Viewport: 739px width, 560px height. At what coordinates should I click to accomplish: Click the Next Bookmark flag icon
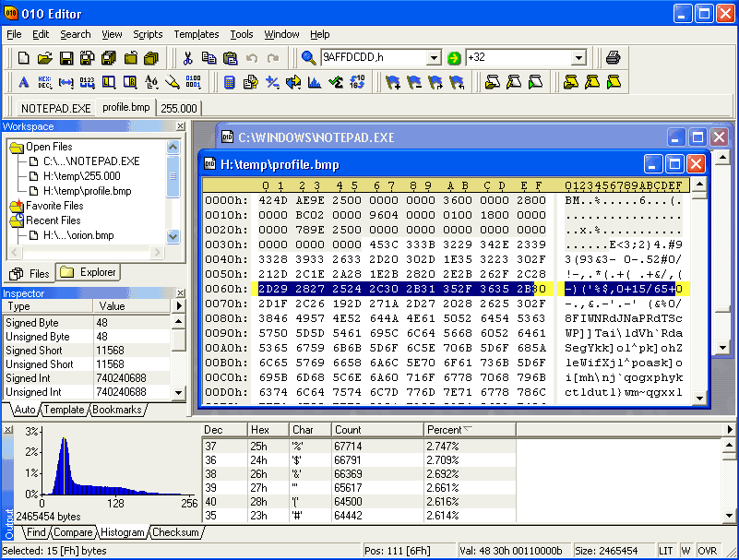pos(435,82)
